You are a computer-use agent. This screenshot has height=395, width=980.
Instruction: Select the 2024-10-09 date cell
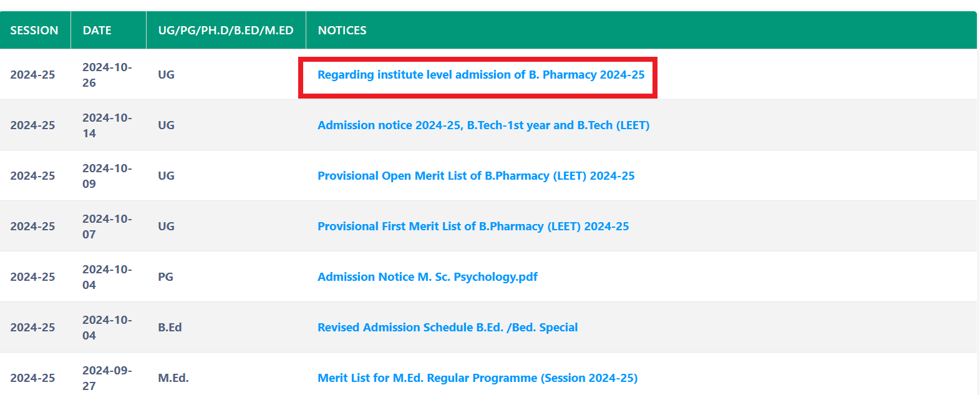tap(107, 176)
